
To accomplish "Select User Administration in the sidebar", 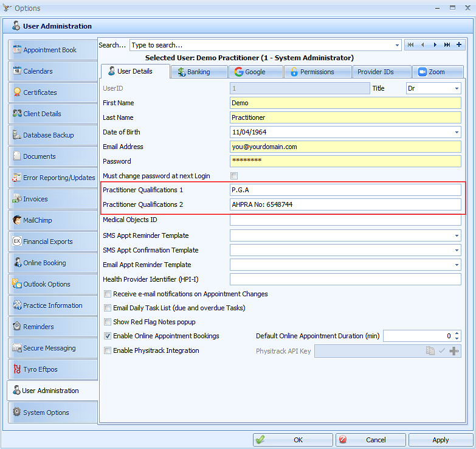I will click(52, 391).
